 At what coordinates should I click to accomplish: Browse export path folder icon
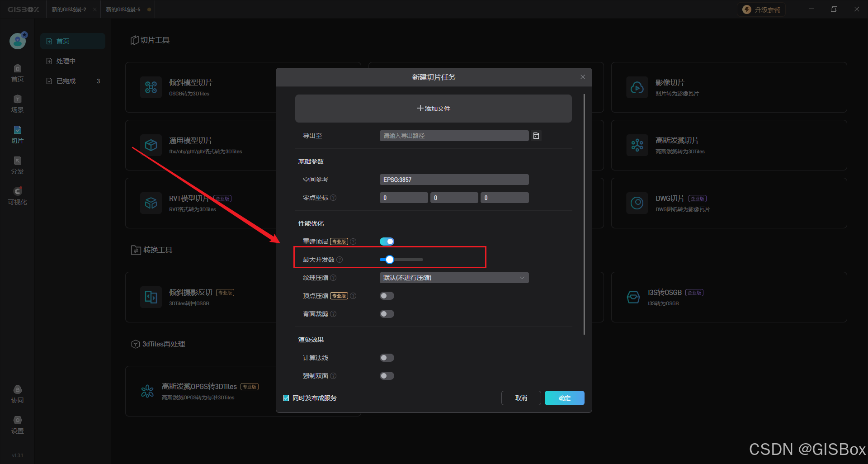pos(536,136)
